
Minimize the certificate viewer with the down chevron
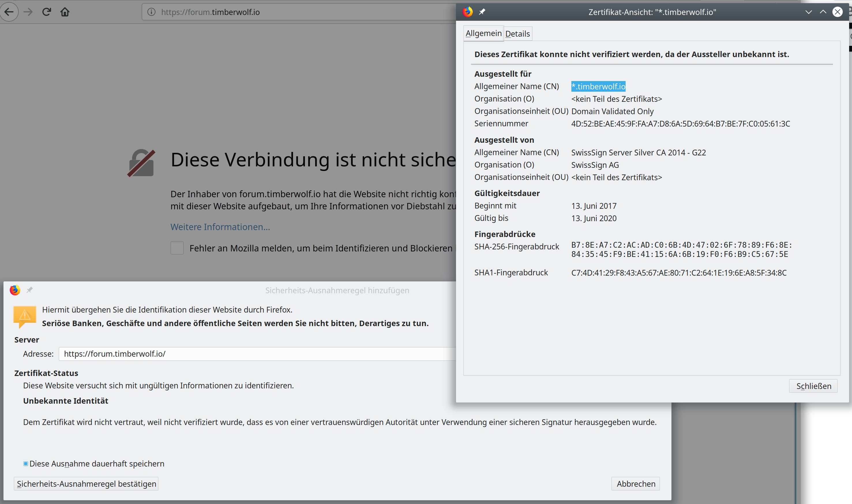[809, 12]
